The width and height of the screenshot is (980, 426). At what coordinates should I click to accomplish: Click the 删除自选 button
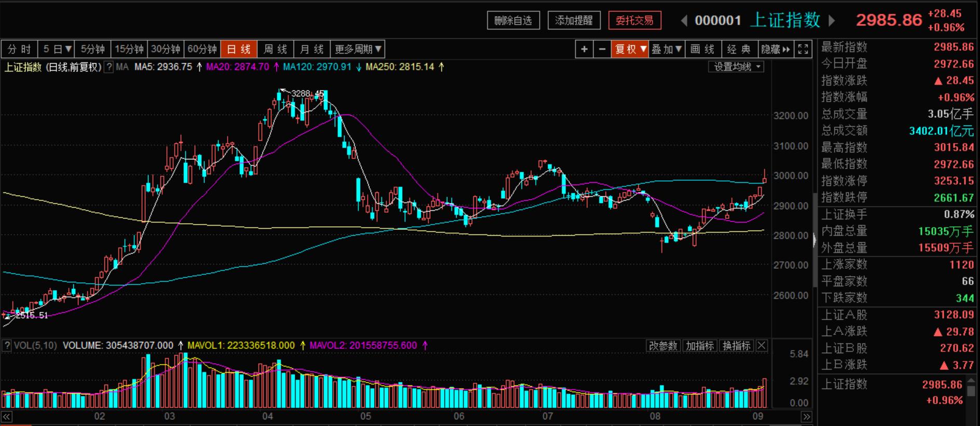(x=513, y=21)
